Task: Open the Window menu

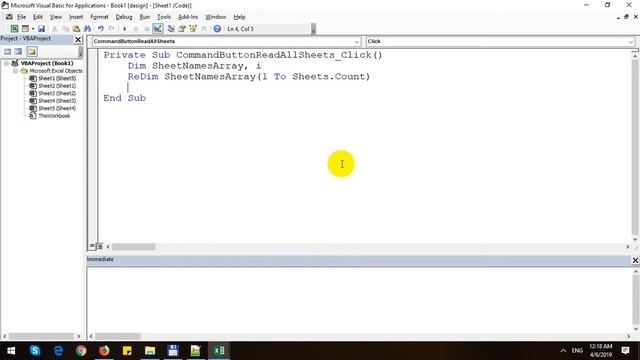Action: click(x=216, y=17)
